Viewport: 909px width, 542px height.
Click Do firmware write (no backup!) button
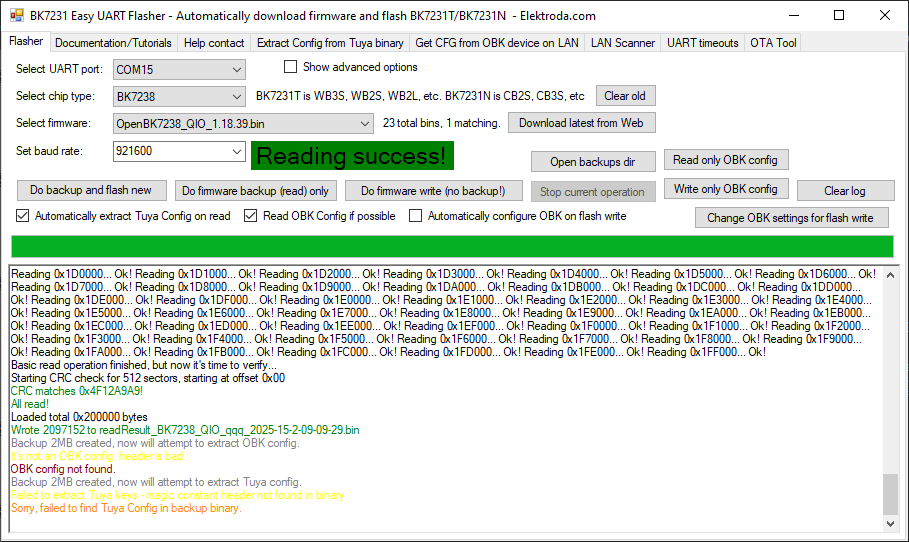click(434, 191)
